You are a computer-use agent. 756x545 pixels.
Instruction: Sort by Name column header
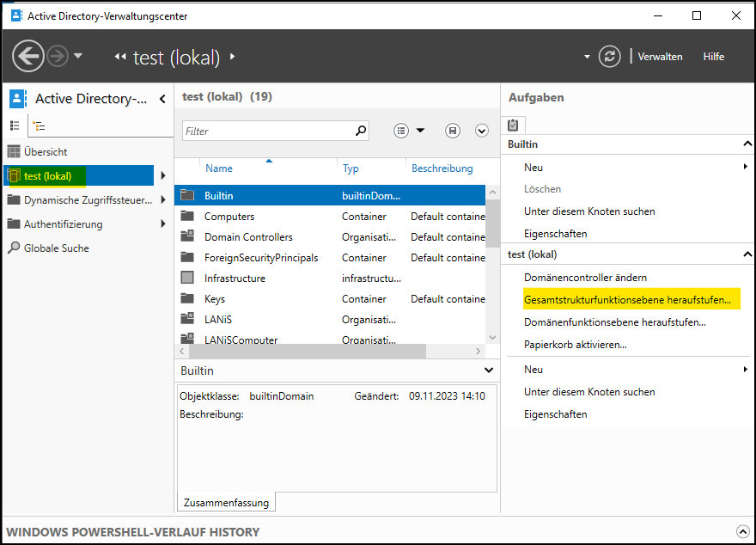(x=219, y=168)
